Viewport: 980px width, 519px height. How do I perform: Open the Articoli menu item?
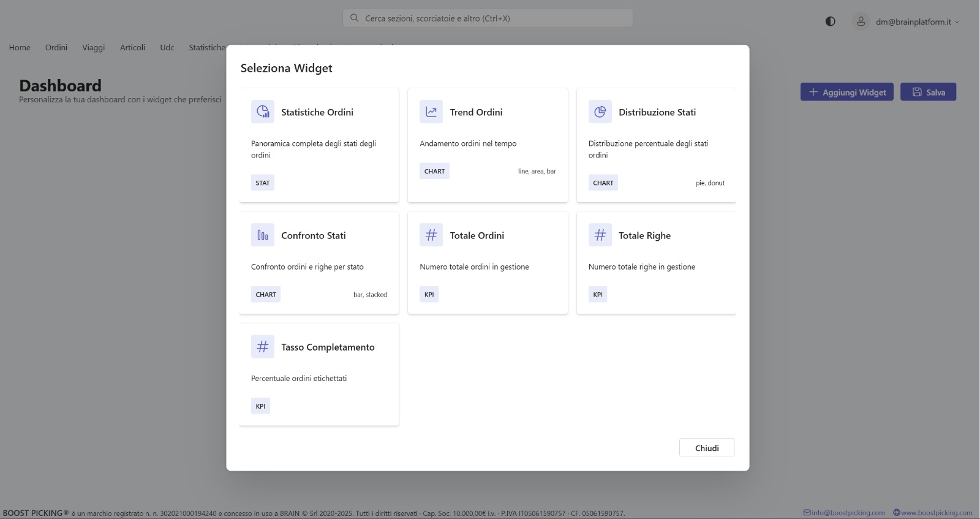[x=132, y=47]
